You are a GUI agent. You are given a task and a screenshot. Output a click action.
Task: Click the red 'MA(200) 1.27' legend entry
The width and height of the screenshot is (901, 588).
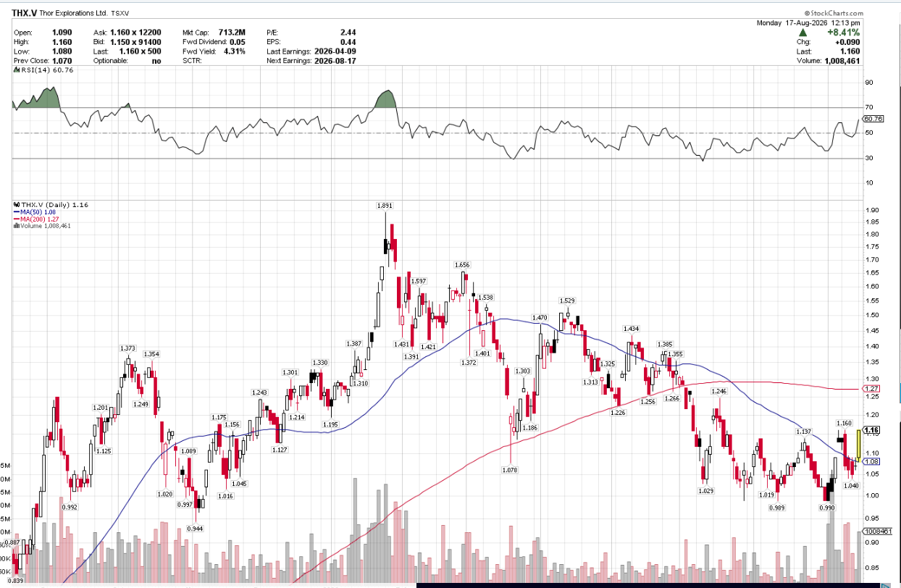coord(35,219)
